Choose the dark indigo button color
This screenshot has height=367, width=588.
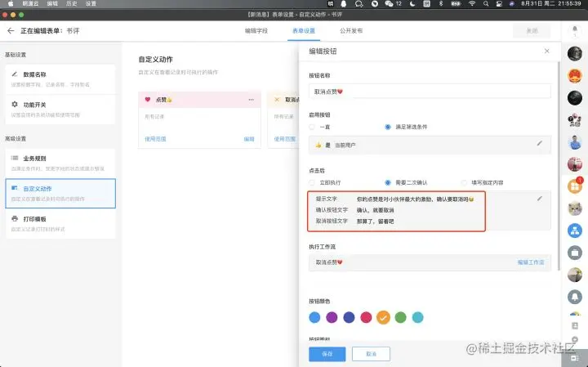coord(350,317)
